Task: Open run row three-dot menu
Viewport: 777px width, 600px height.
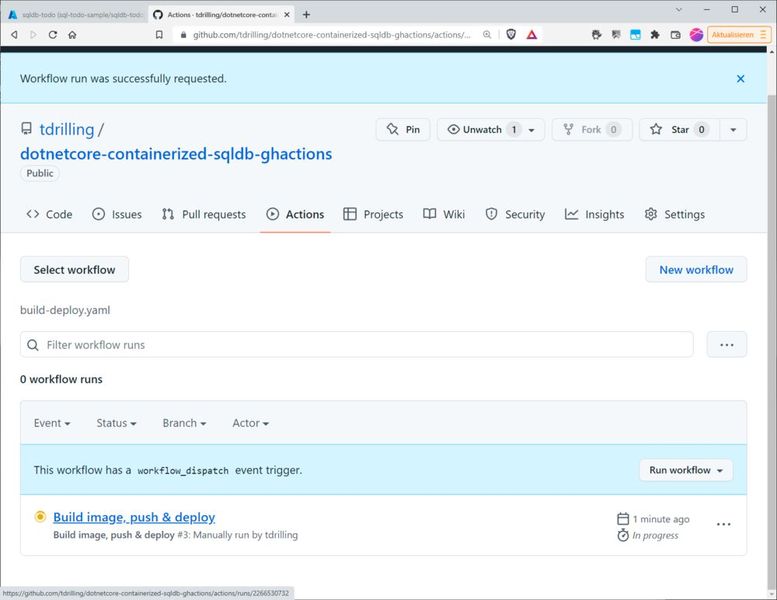Action: point(723,524)
